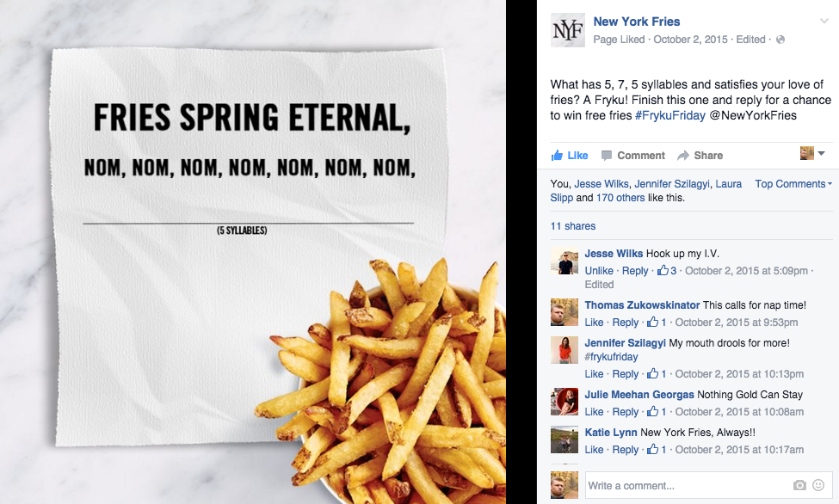The image size is (839, 504).
Task: Like Thomas Zukowskinator's comment
Action: [x=594, y=322]
